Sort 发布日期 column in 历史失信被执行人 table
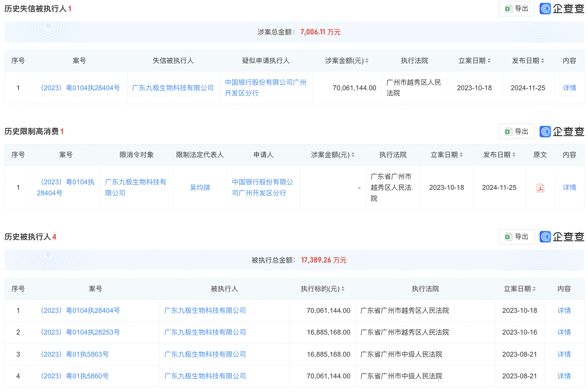Image resolution: width=588 pixels, height=392 pixels. tap(543, 61)
